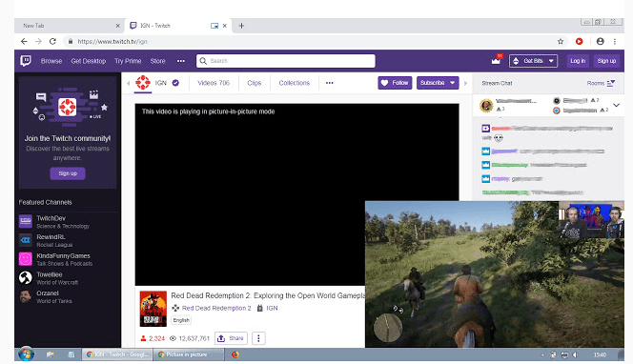Click the Orzanel channel avatar
This screenshot has width=633, height=364.
click(x=26, y=296)
